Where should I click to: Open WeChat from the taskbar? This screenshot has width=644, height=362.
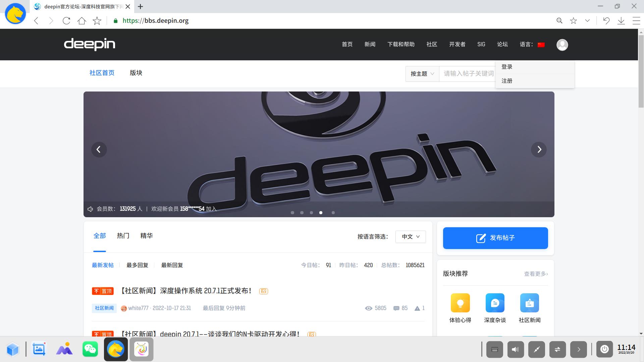coord(90,349)
